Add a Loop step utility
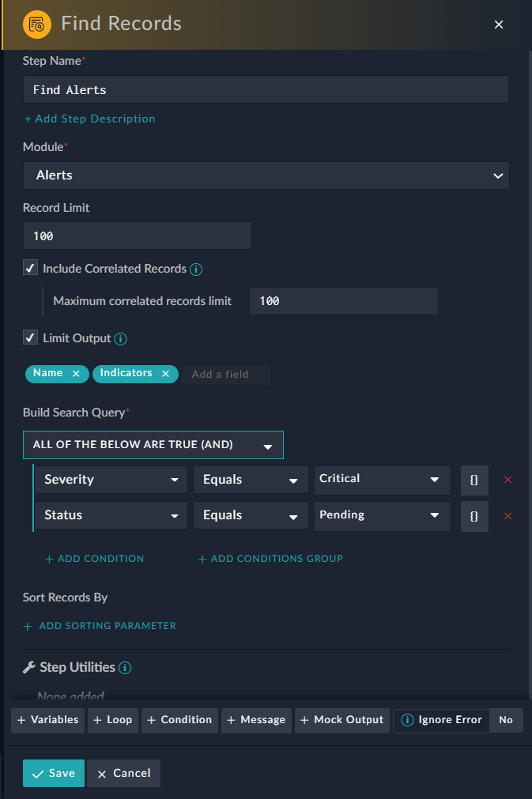Viewport: 532px width, 799px height. (x=113, y=720)
